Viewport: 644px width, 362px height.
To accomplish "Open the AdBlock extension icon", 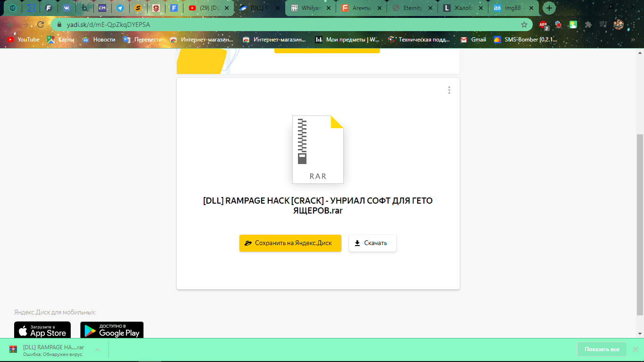I will (x=544, y=25).
